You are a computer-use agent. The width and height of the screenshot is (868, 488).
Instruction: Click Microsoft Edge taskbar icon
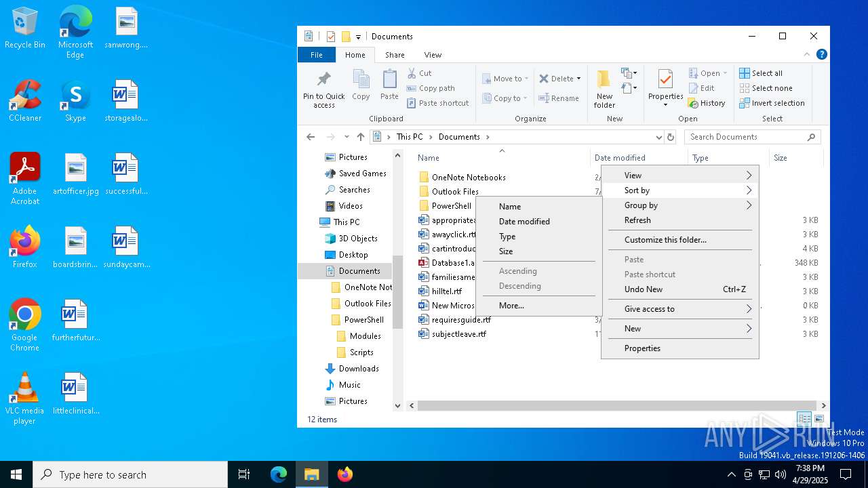click(x=279, y=474)
